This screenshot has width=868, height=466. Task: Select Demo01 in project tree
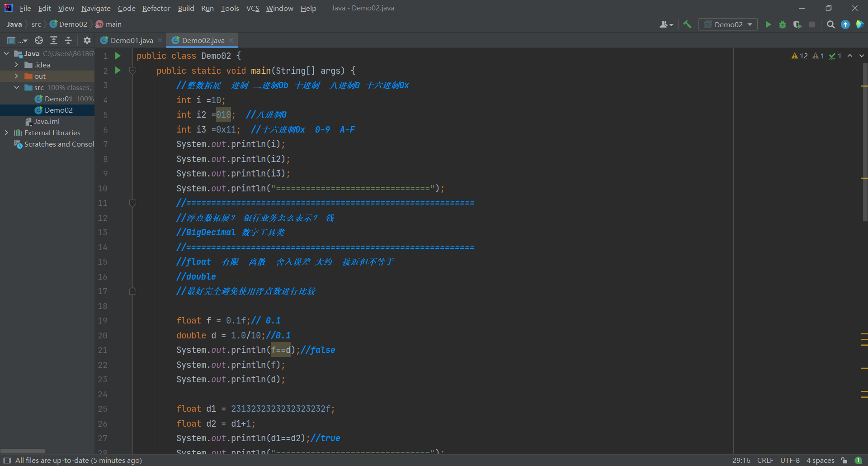58,99
